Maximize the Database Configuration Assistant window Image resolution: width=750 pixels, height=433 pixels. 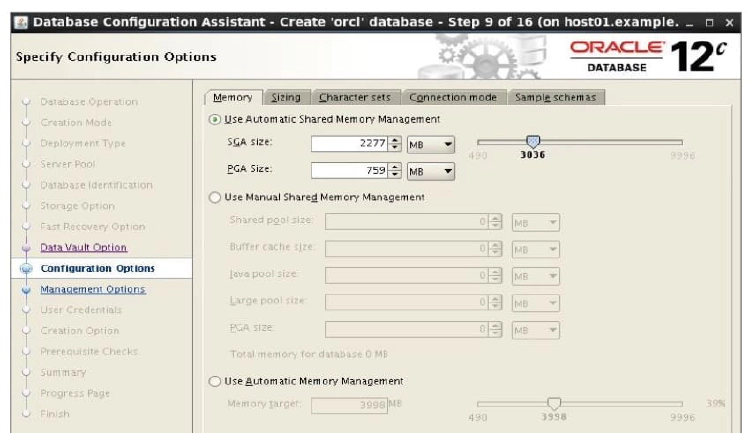(x=709, y=22)
